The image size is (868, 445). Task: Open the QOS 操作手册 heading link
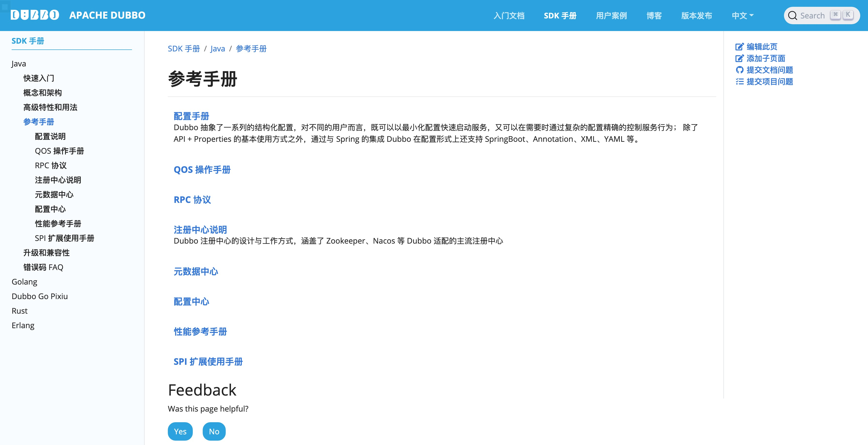(x=202, y=170)
